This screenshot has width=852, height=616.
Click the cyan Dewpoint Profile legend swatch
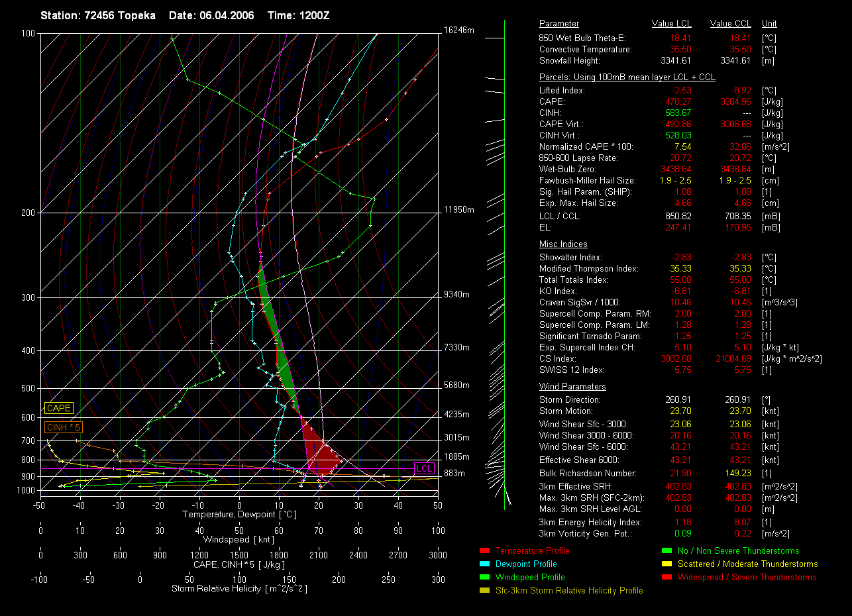tap(484, 564)
